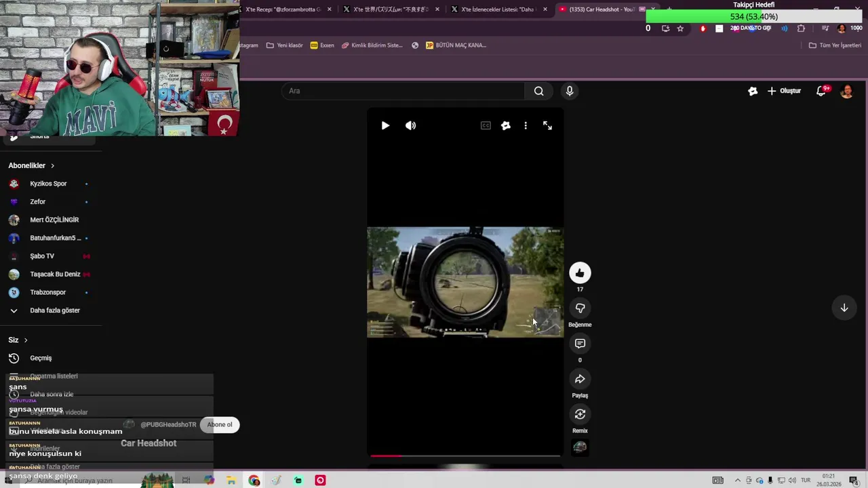Open the Exxen bookmark
868x488 pixels.
322,45
